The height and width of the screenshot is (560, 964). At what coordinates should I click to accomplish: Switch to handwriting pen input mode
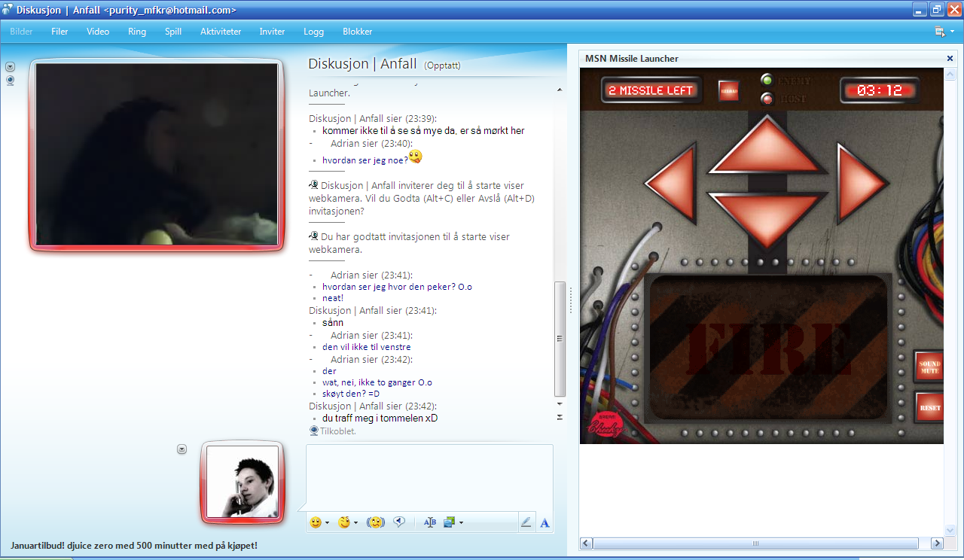tap(526, 522)
